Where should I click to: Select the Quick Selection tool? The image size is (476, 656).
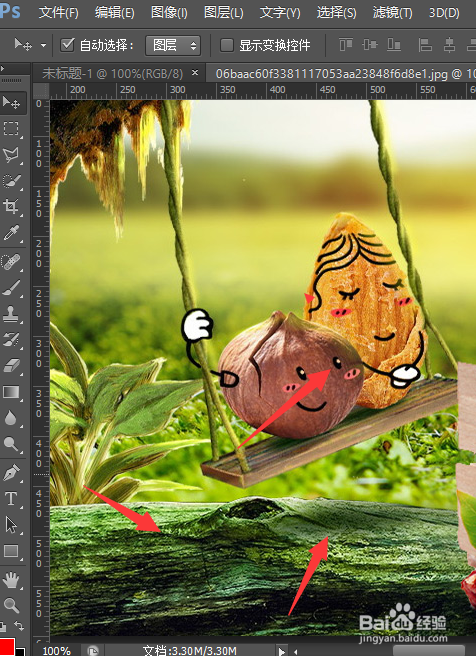coord(11,181)
